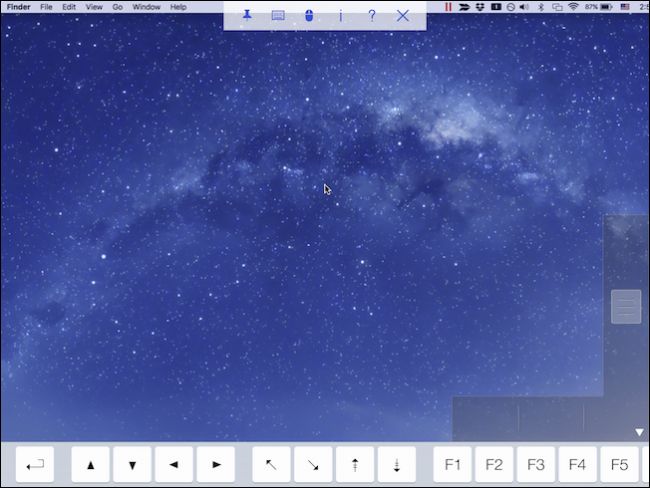Open connection info from the toolbar
Image resolution: width=650 pixels, height=488 pixels.
pyautogui.click(x=340, y=15)
